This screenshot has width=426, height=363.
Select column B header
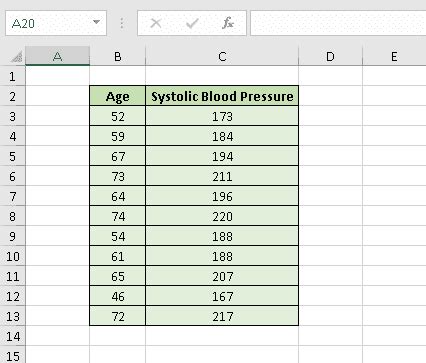pos(118,56)
